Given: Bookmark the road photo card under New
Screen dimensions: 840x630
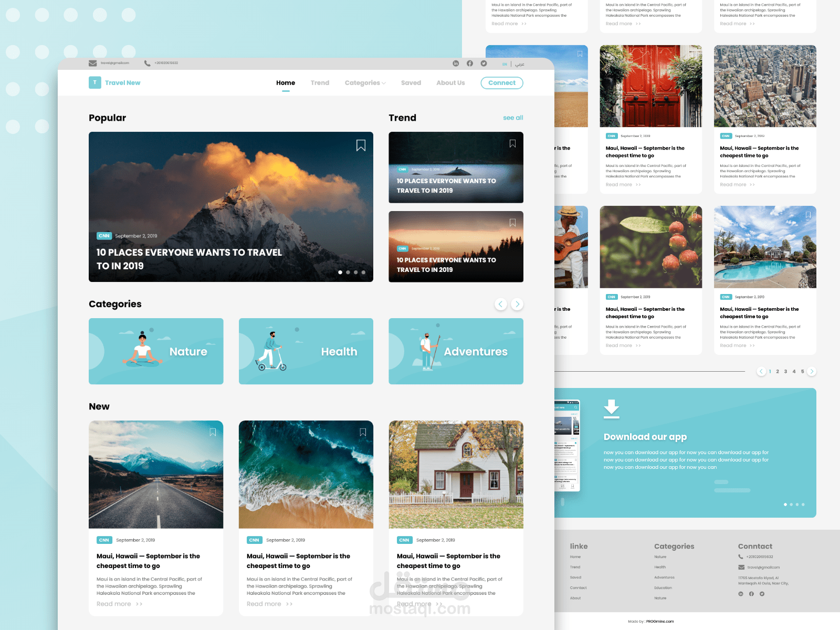Looking at the screenshot, I should pos(213,432).
